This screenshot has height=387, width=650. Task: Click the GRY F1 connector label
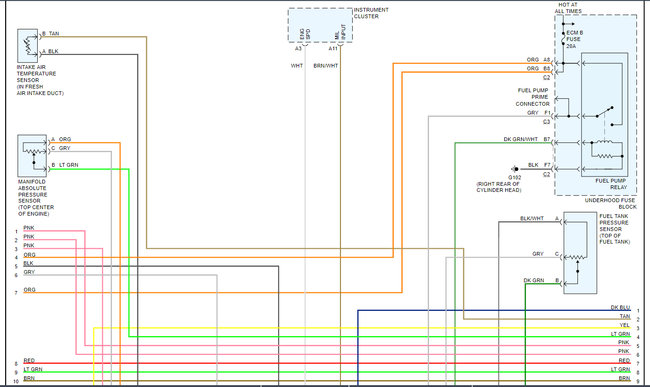coord(538,113)
